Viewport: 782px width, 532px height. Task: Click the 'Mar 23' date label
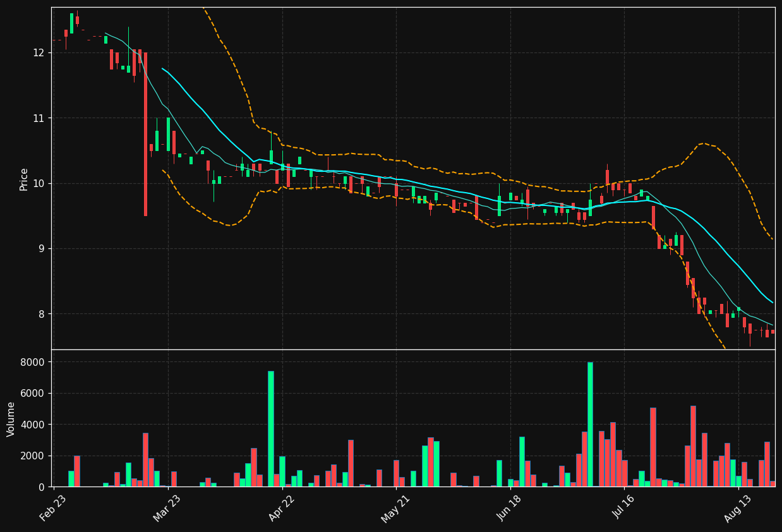click(167, 508)
